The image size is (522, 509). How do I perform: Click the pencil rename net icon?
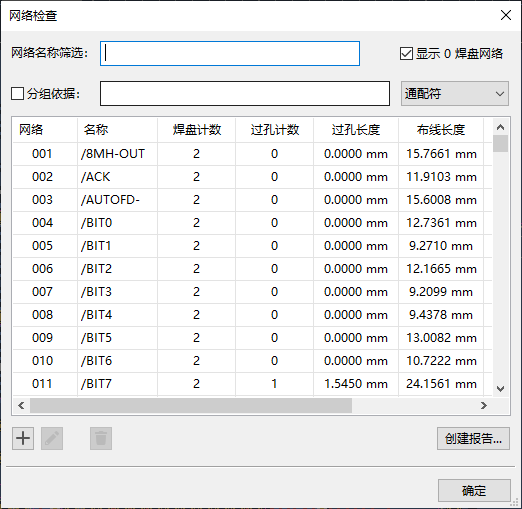52,438
